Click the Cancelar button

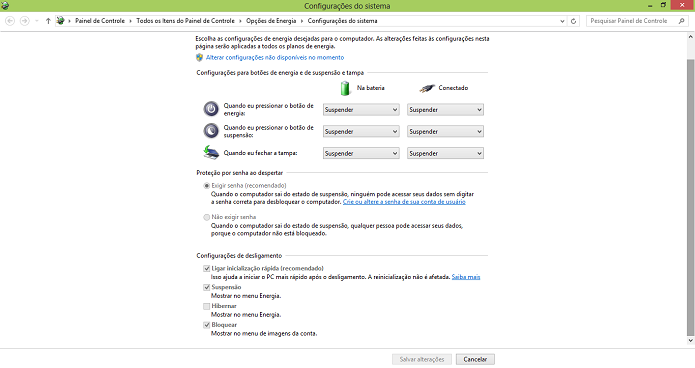point(475,360)
